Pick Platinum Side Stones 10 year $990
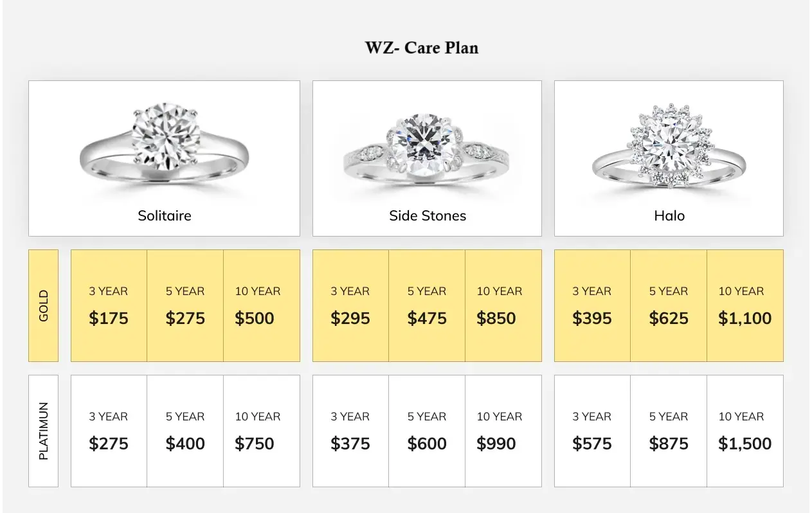The width and height of the screenshot is (812, 513). coord(503,431)
